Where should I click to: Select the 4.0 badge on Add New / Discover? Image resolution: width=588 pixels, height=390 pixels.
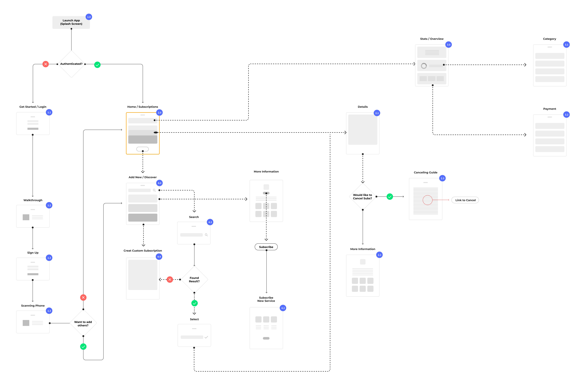coord(159,183)
